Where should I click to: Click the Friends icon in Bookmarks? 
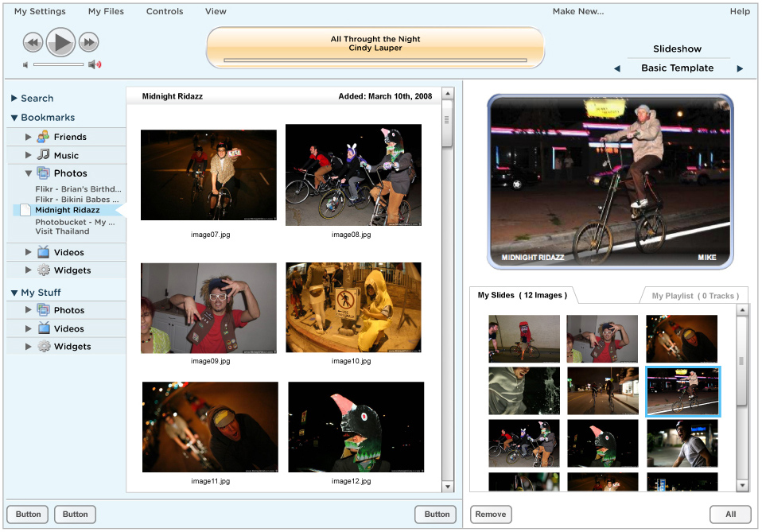point(44,137)
